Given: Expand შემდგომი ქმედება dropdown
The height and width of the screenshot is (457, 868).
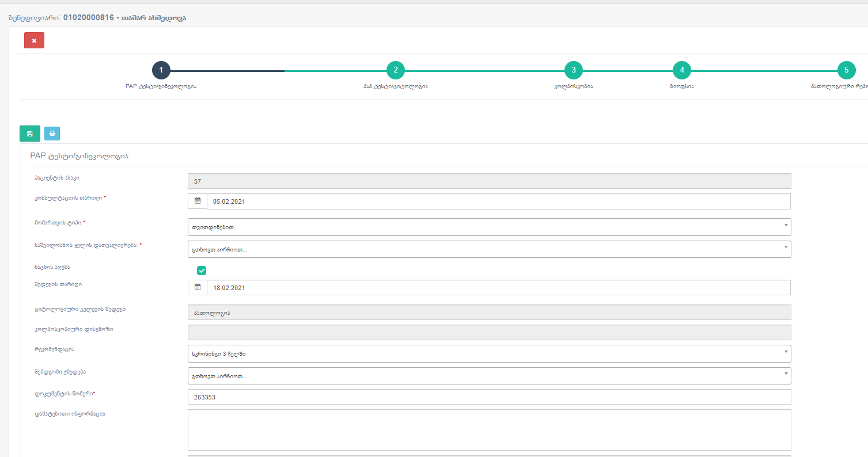Looking at the screenshot, I should tap(489, 376).
